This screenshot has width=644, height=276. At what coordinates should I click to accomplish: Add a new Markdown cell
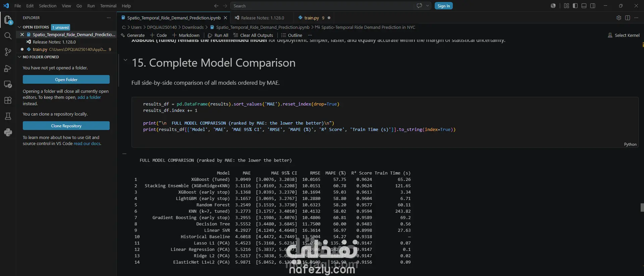[x=186, y=35]
